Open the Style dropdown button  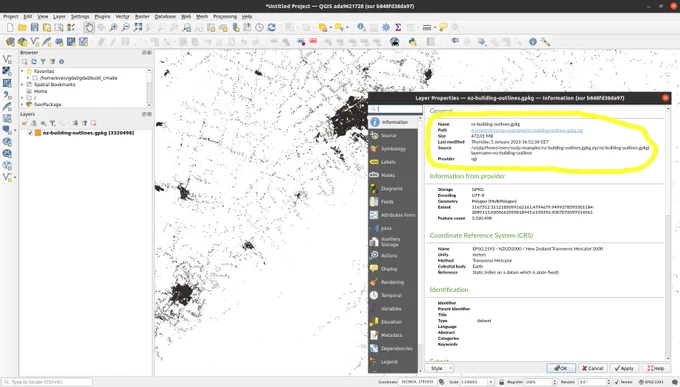pos(439,368)
